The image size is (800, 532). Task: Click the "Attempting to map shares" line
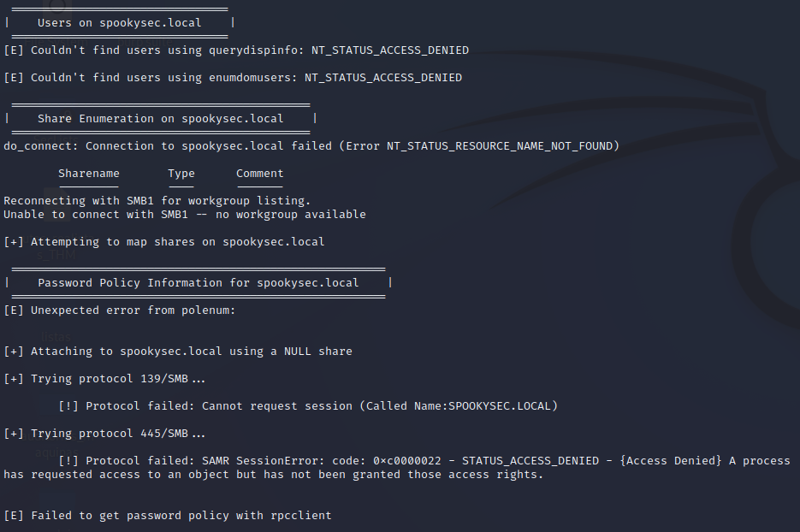click(164, 242)
